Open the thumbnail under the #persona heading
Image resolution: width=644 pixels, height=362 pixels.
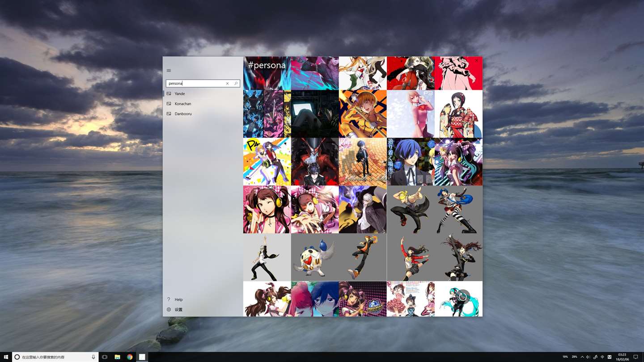tap(267, 73)
